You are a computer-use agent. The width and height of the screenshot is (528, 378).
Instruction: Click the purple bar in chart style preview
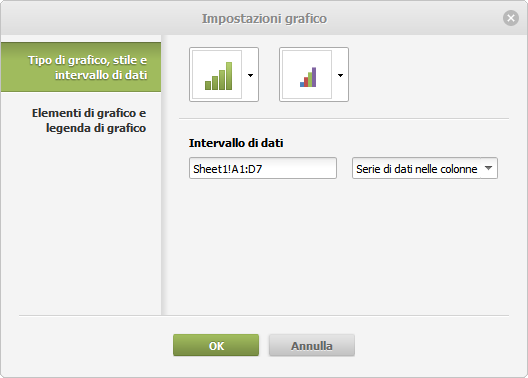(314, 77)
